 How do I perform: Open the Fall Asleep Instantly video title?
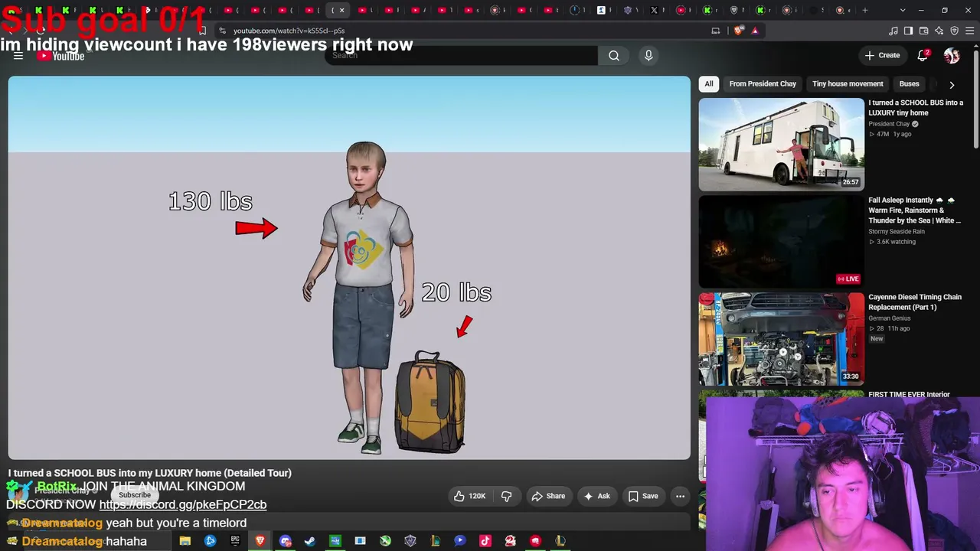click(914, 210)
